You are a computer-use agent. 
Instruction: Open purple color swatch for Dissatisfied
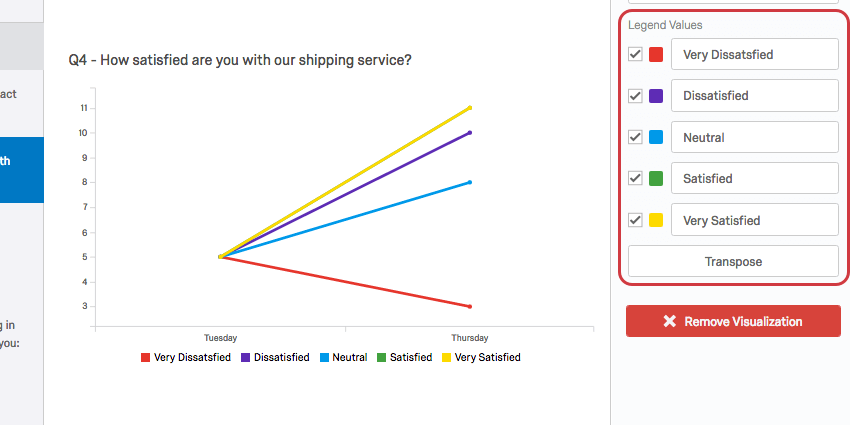[656, 96]
